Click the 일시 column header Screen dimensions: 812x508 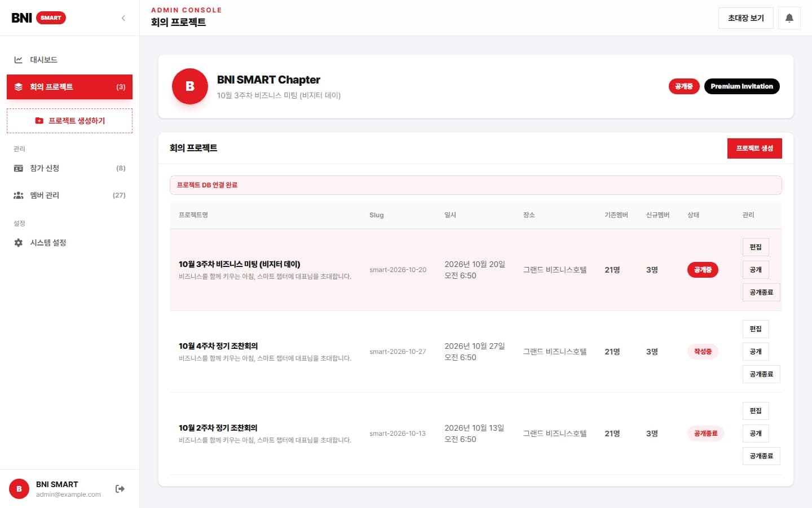tap(450, 215)
